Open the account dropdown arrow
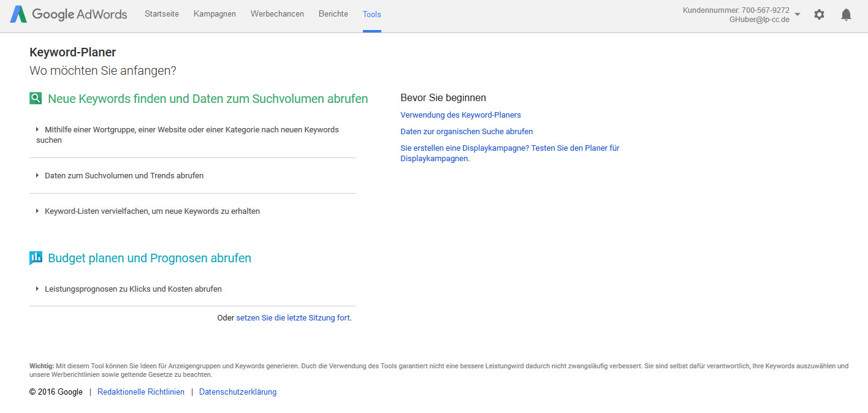The height and width of the screenshot is (413, 868). (798, 14)
